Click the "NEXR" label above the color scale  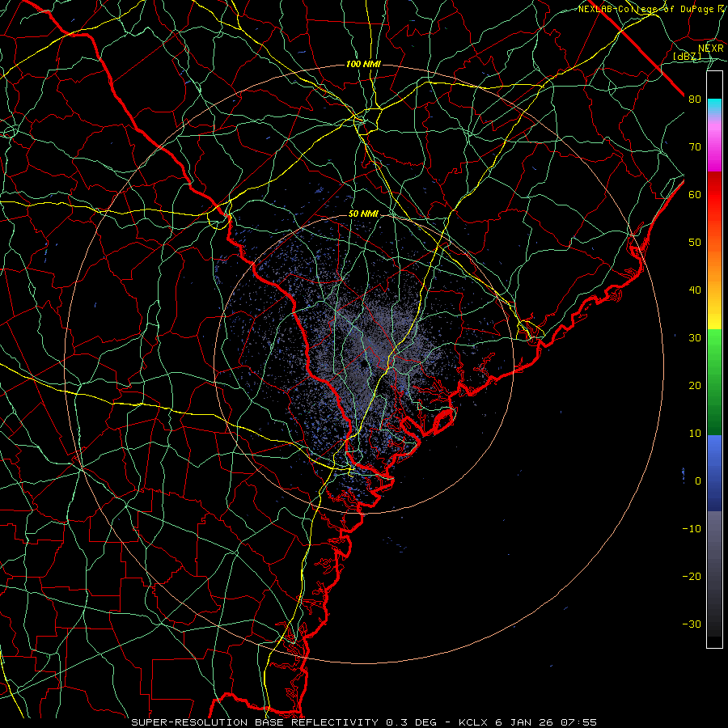(x=711, y=48)
